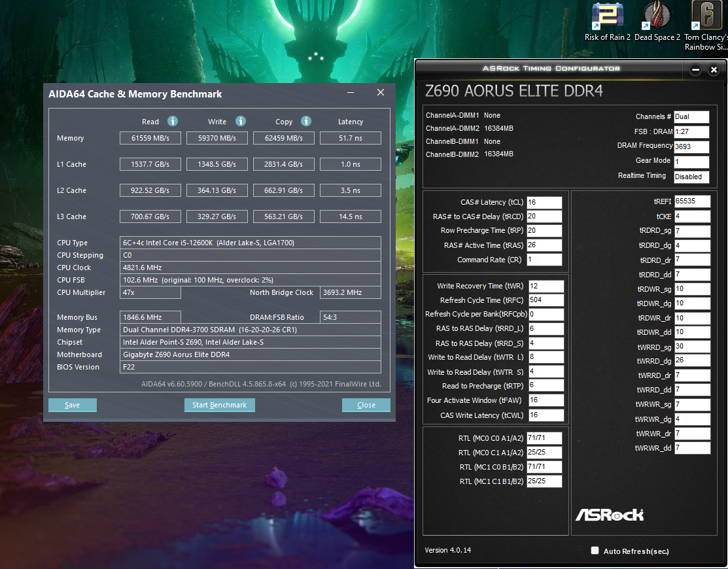Click the Row Precharge Time (tRP) field

(545, 231)
